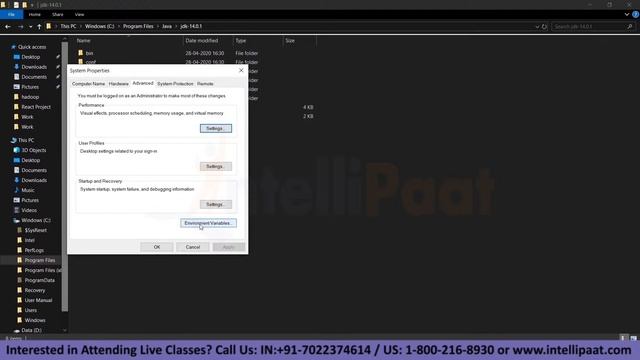The image size is (640, 360).
Task: Expand address bar history dropdown
Action: (x=537, y=27)
